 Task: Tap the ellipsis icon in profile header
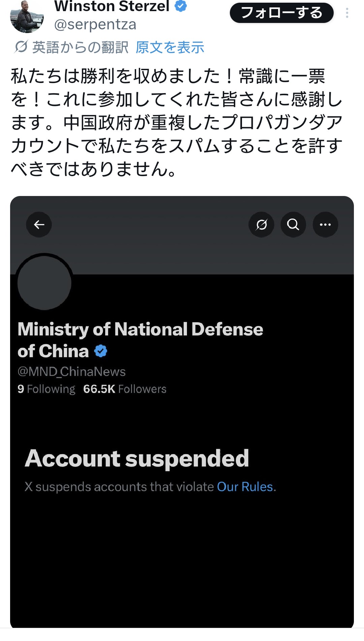click(325, 225)
